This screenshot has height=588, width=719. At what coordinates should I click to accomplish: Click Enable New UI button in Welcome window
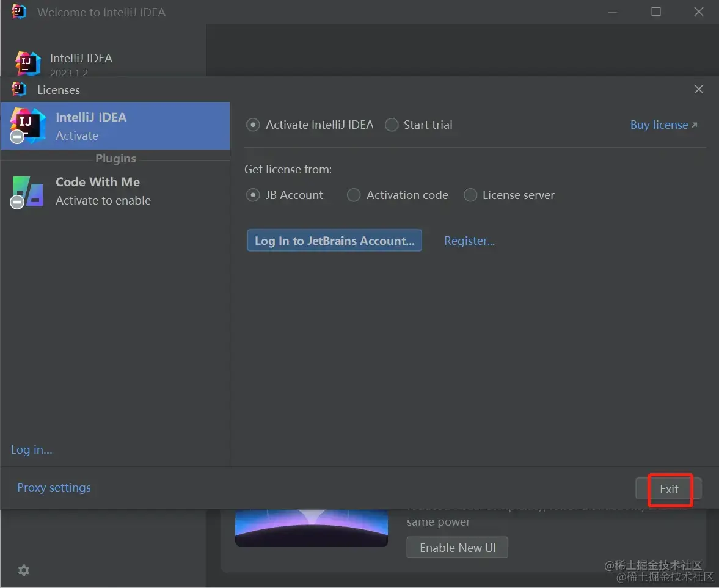click(x=457, y=547)
